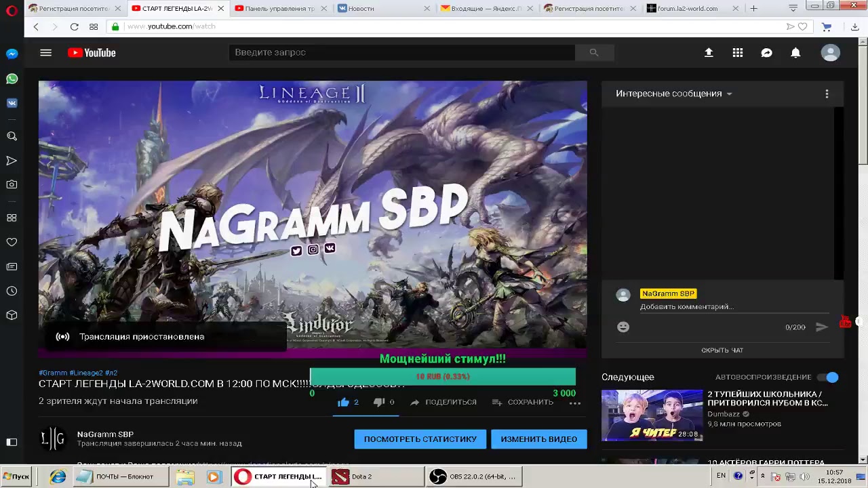Open new tab plus button
The image size is (868, 488).
753,8
